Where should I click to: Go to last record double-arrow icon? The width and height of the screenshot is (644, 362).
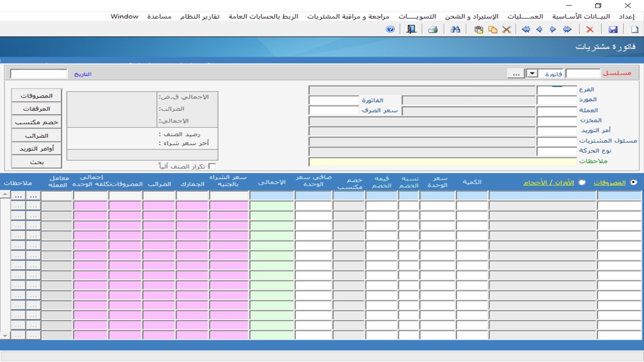(x=526, y=30)
